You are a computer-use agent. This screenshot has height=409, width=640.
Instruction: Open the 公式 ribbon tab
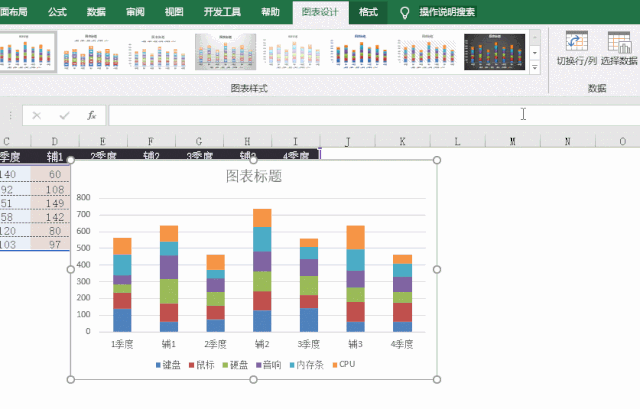click(57, 12)
